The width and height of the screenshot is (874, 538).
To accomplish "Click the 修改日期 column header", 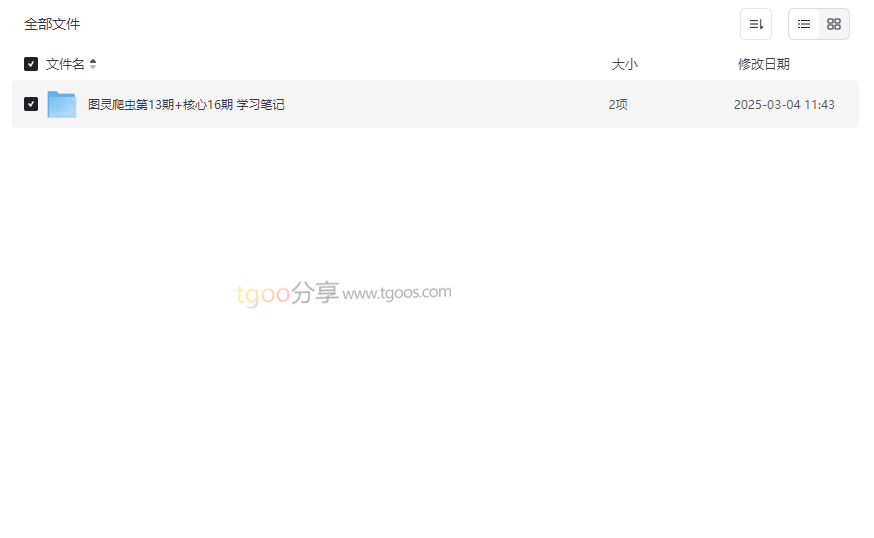I will 764,64.
